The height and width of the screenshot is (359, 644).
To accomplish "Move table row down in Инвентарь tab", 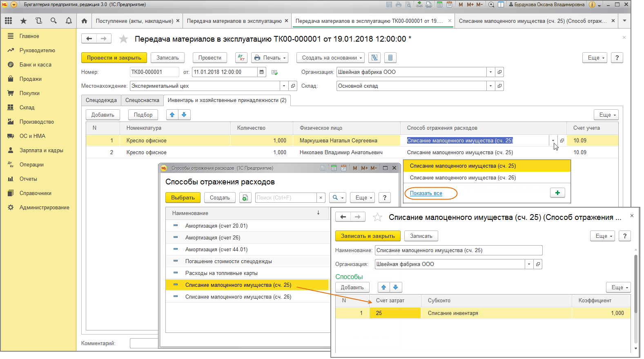I will tap(184, 115).
